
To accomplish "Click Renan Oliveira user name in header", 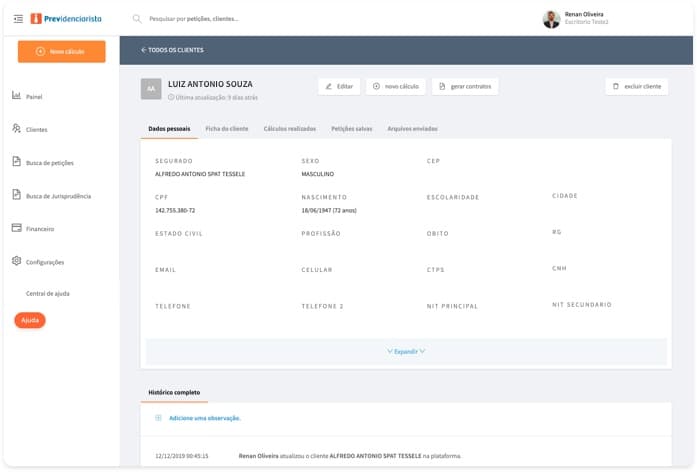I will point(584,14).
